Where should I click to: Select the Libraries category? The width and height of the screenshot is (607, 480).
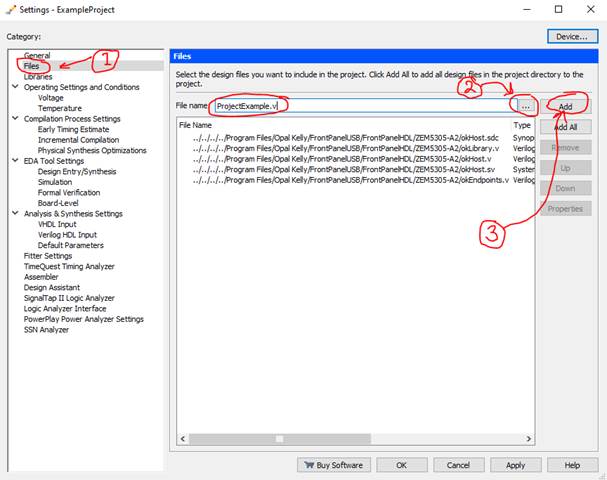click(38, 76)
